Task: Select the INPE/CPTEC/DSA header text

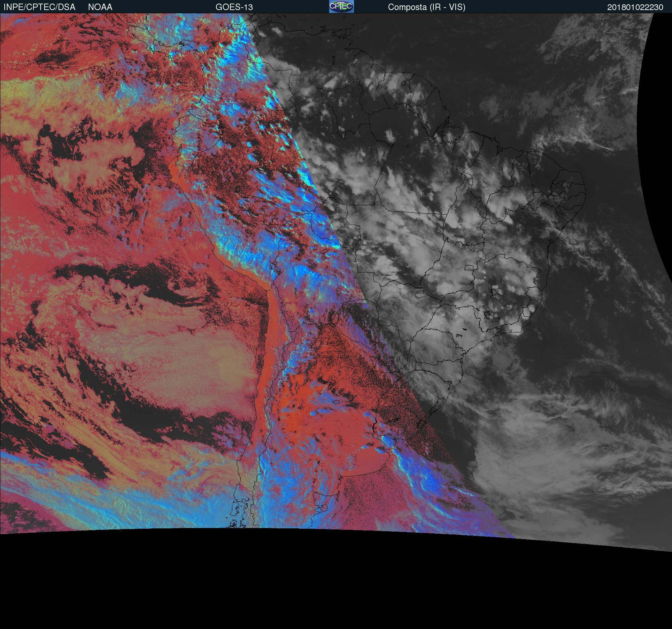Action: [x=40, y=7]
